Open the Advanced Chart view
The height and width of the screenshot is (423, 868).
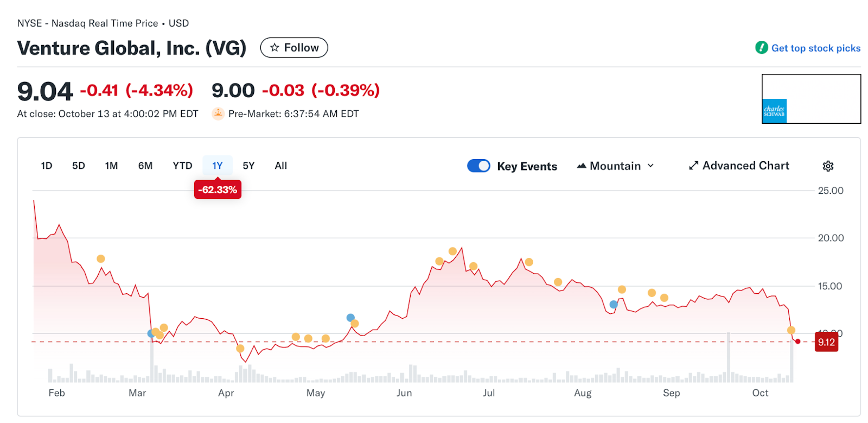(739, 166)
